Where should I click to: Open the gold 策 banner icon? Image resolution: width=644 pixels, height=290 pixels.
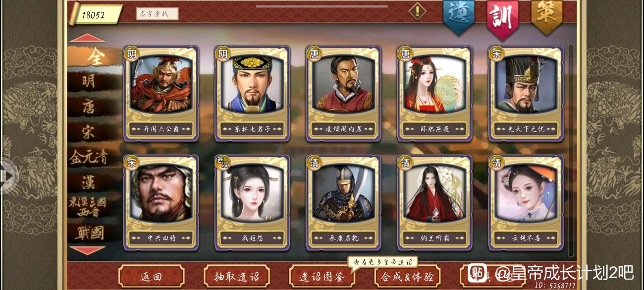click(547, 16)
